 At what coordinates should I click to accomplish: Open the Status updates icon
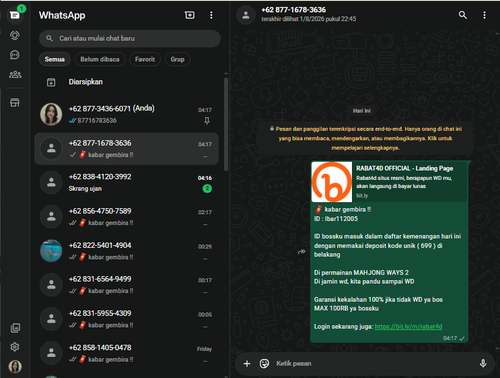click(x=15, y=35)
